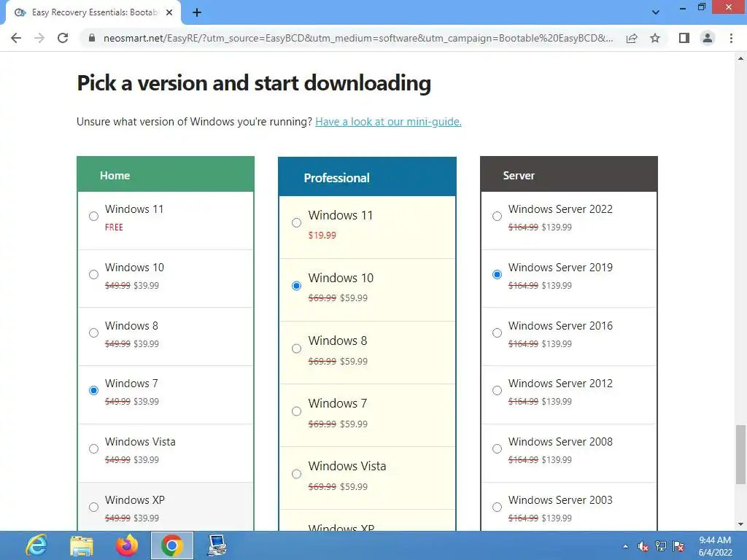View site security lock info
This screenshot has height=560, width=747.
(x=92, y=38)
